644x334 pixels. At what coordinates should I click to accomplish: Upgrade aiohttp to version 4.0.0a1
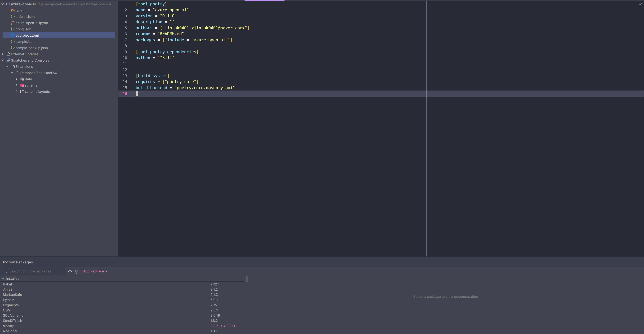point(223,326)
